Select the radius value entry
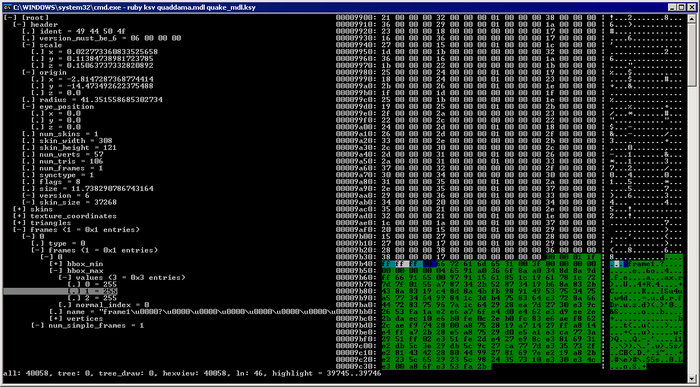The height and width of the screenshot is (387, 700). tap(92, 100)
